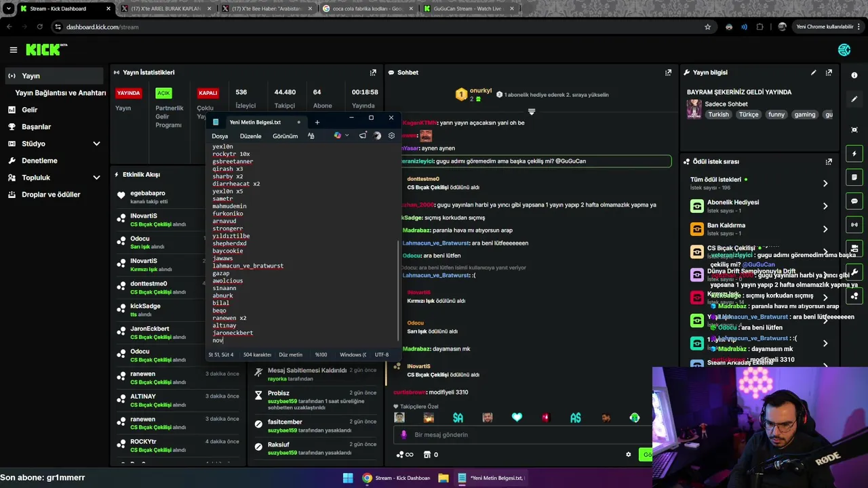This screenshot has height=488, width=868.
Task: Click egebabapro in the activity feed
Action: pyautogui.click(x=147, y=193)
